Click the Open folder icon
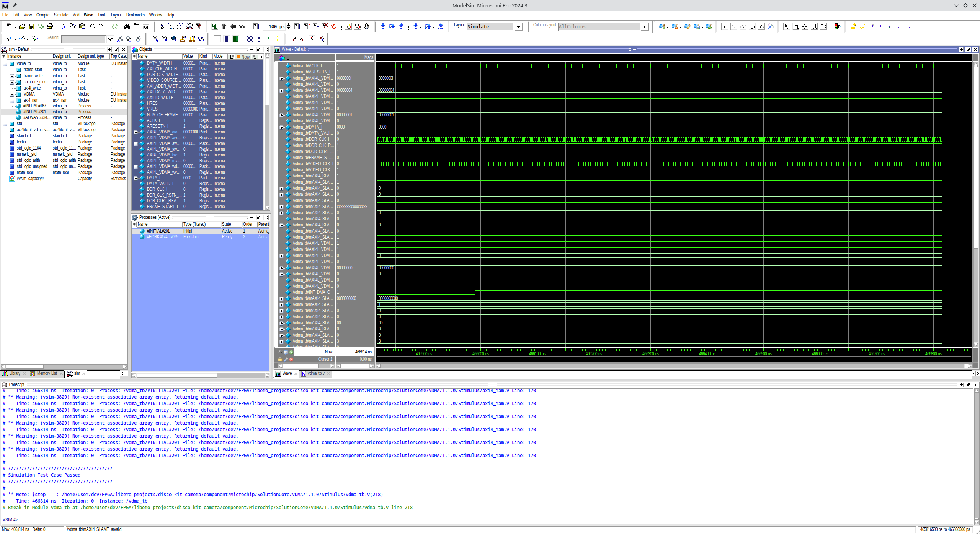The height and width of the screenshot is (534, 980). (22, 26)
